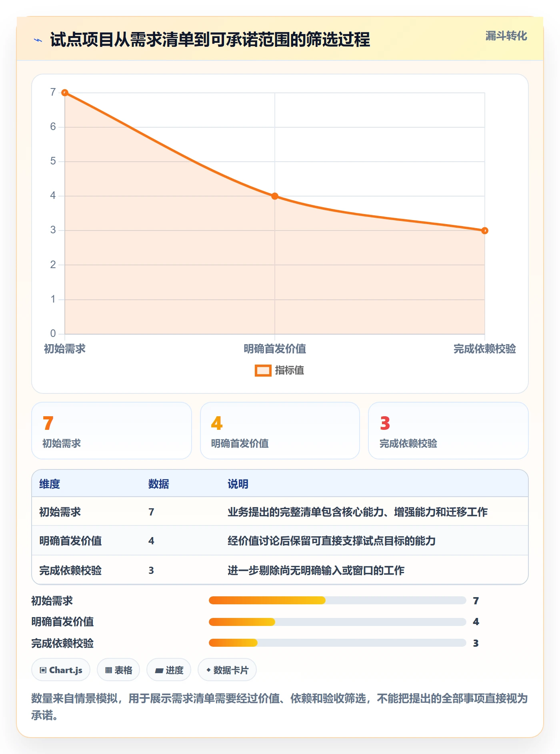
Task: Click the 漏斗转化 label in the header
Action: coord(506,36)
